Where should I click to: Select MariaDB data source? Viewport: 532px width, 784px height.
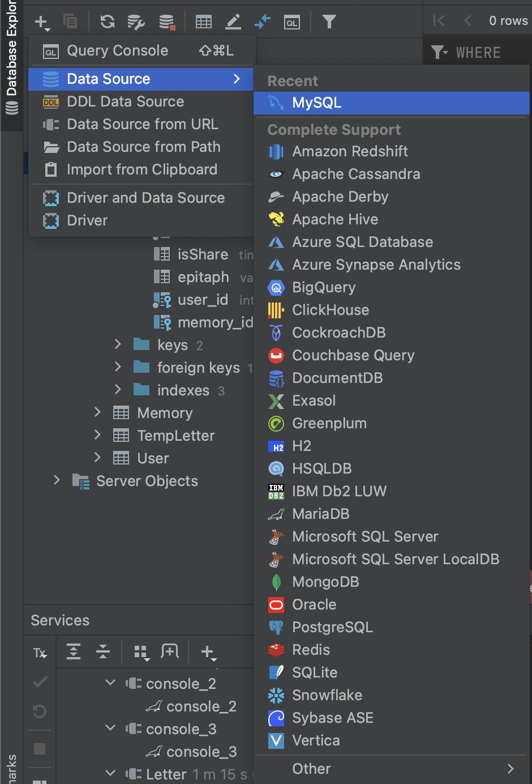(392, 514)
